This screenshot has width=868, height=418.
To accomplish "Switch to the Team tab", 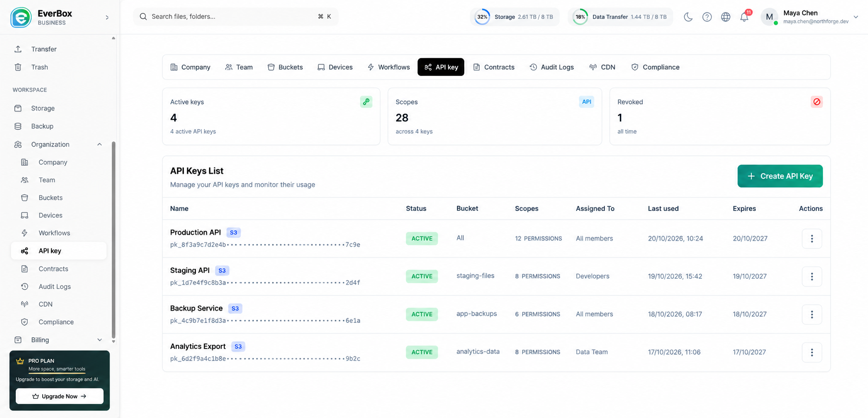I will (239, 67).
